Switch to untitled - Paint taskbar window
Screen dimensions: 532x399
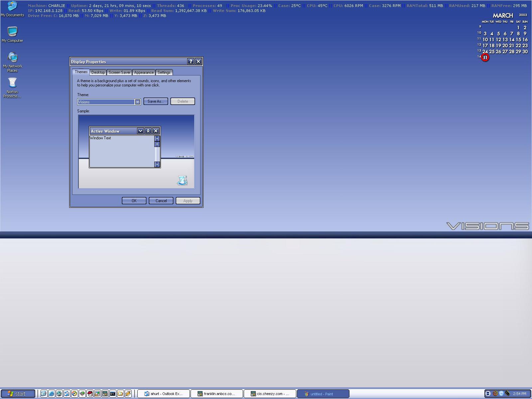(323, 394)
